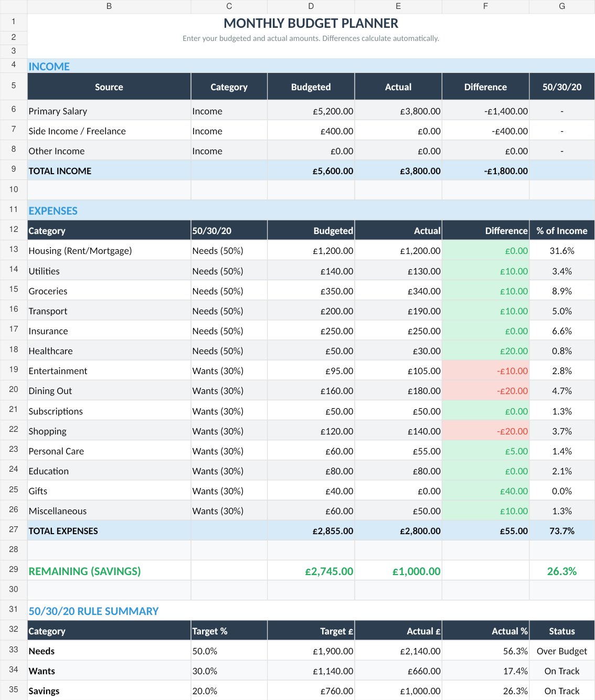Select Personal Care actual £55.00

click(398, 451)
